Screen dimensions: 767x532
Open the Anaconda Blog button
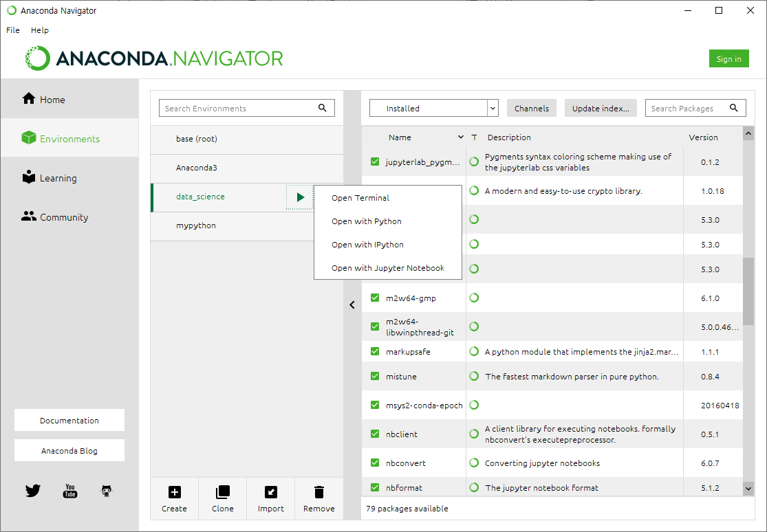pyautogui.click(x=69, y=450)
